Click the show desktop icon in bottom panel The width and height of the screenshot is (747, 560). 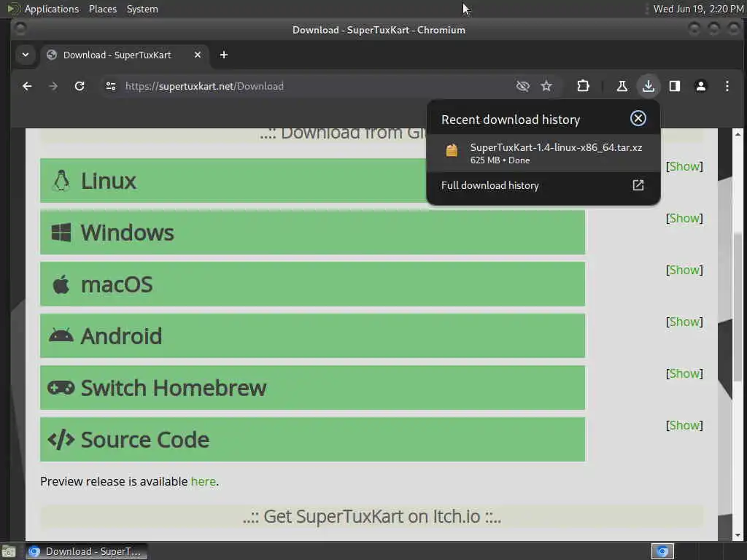(x=9, y=551)
